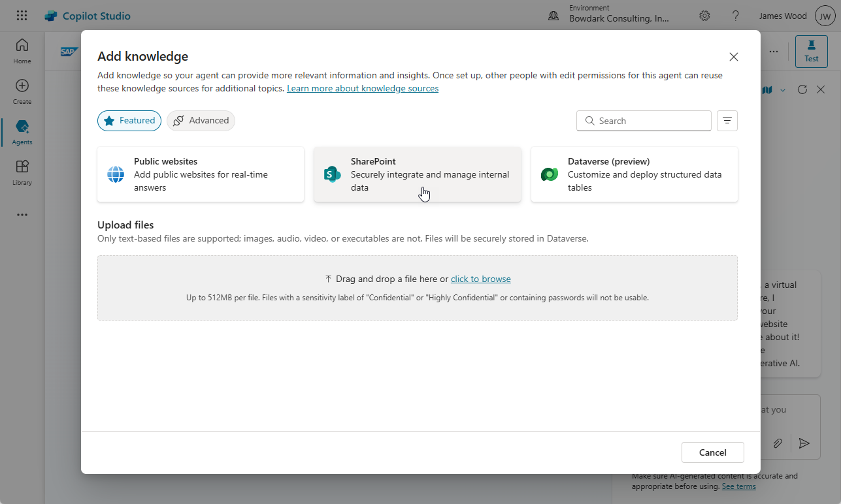Open more options ellipsis in sidebar
Image resolution: width=841 pixels, height=504 pixels.
22,215
